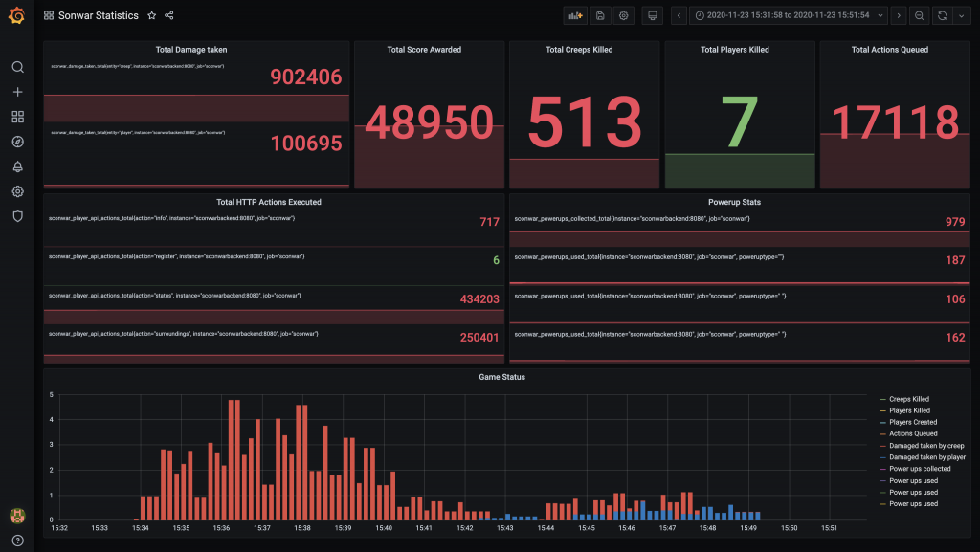
Task: Click the Add panel icon in toolbar
Action: pos(575,16)
